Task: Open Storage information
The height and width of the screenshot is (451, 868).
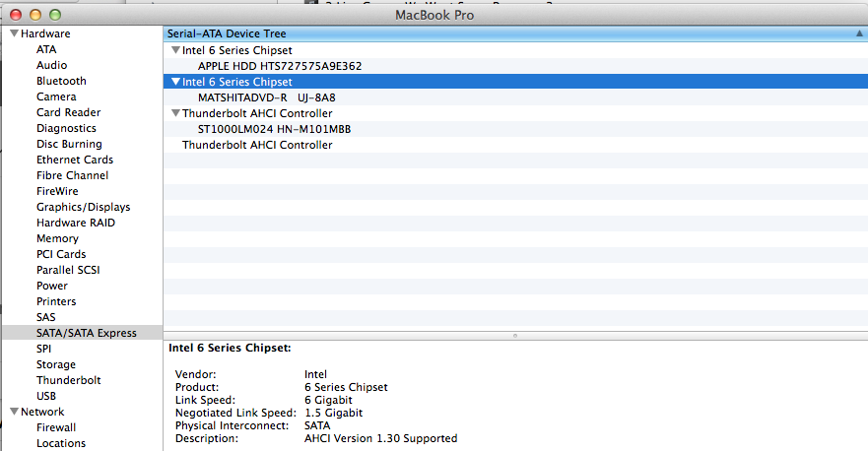Action: (56, 364)
